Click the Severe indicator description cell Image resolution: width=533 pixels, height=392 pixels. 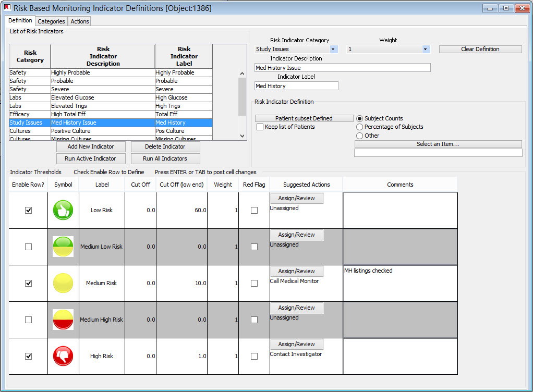pyautogui.click(x=103, y=89)
